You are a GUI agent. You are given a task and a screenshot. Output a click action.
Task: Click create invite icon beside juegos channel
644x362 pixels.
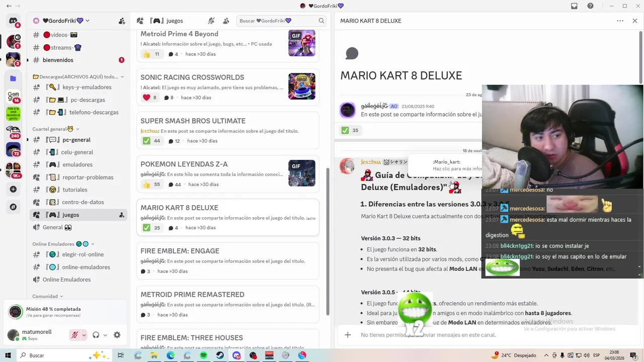pos(121,215)
